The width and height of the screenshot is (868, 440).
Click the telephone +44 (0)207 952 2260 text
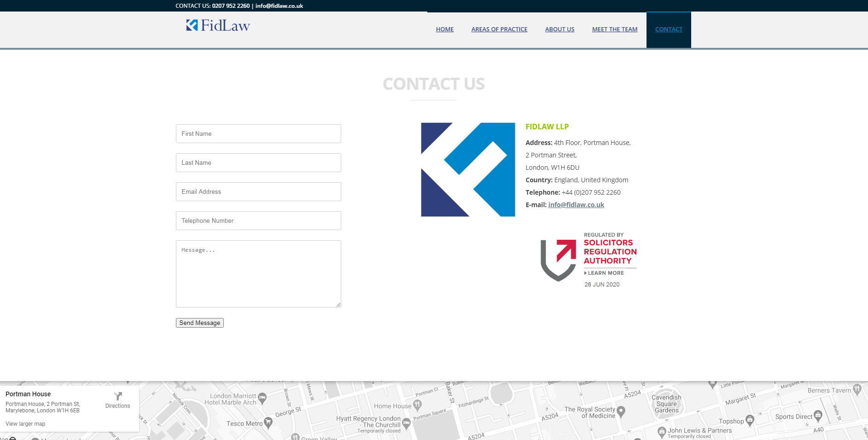[591, 192]
